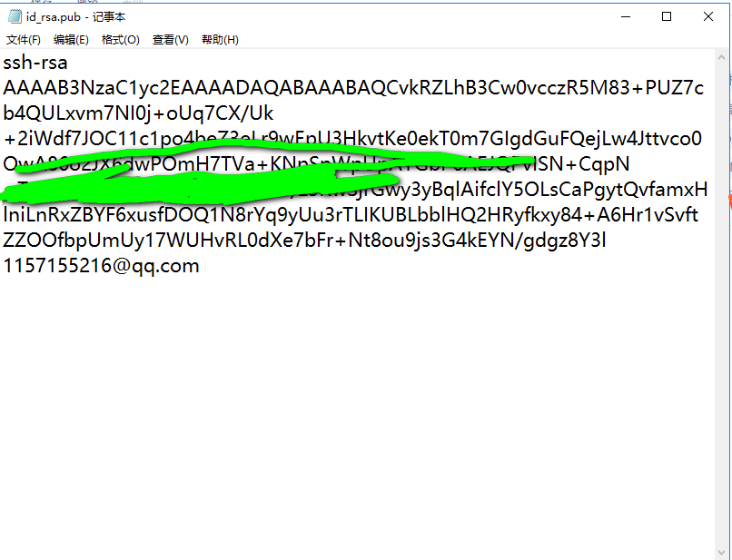Open the 帮助(H) menu
Viewport: 732px width, 560px height.
(x=220, y=40)
